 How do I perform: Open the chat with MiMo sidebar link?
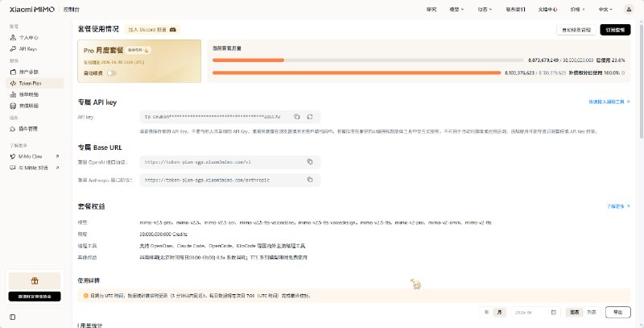coord(35,168)
